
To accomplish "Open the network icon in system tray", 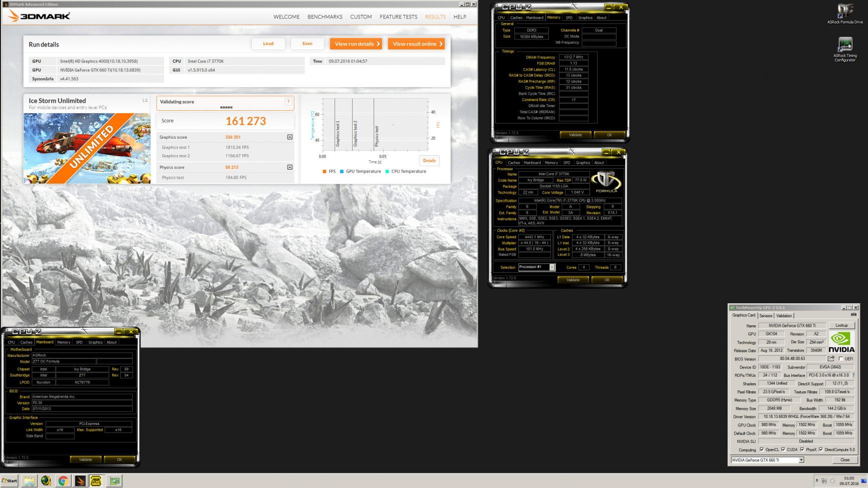I will click(x=824, y=481).
